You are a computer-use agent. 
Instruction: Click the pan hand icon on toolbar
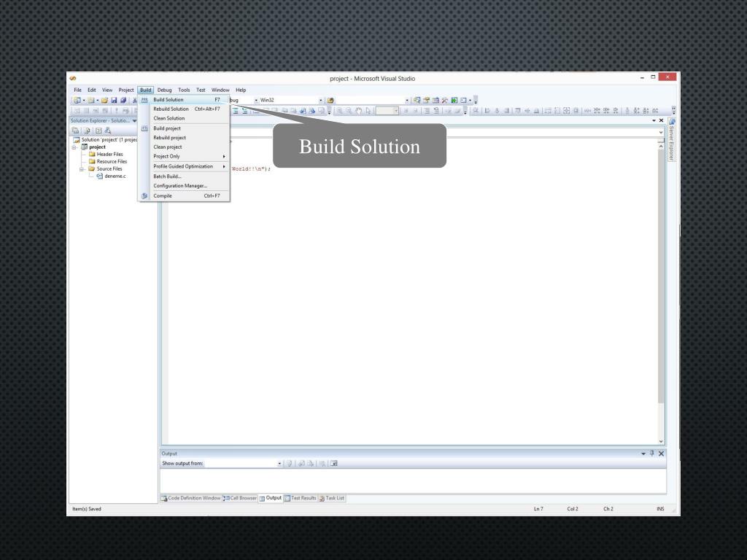coord(359,111)
